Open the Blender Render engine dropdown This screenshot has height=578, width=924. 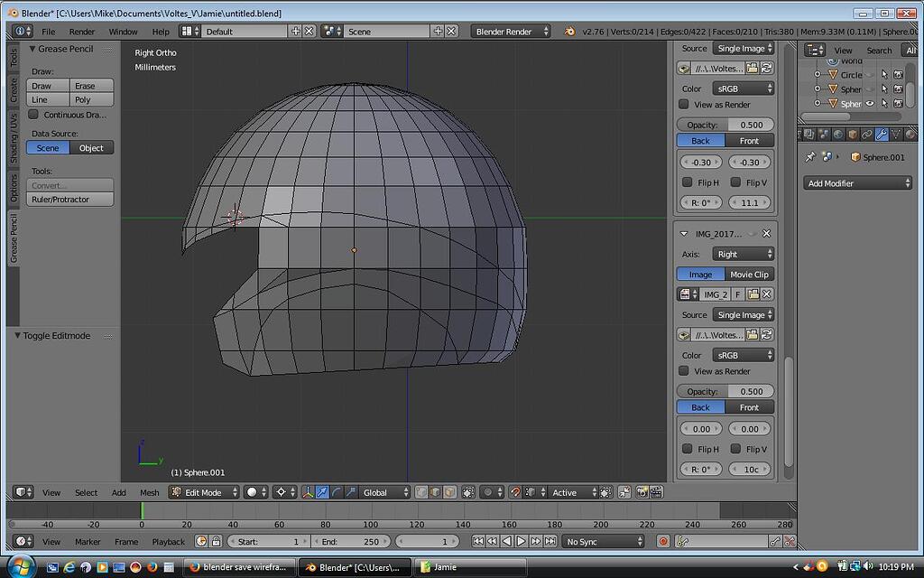[x=511, y=32]
